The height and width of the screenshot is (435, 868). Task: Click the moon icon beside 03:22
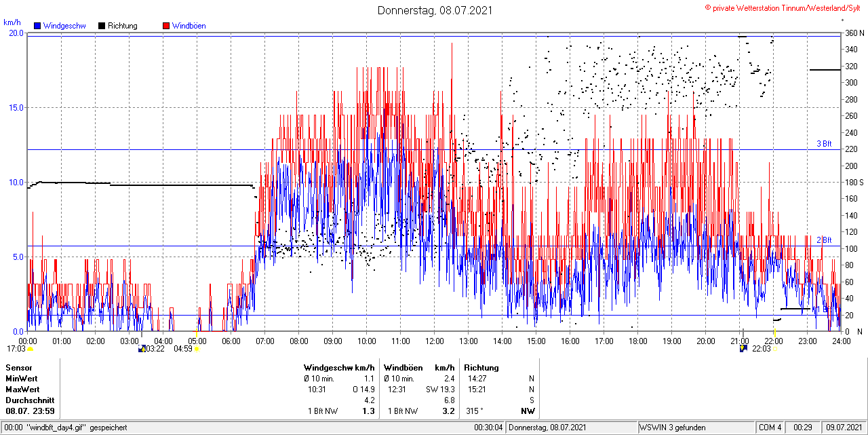point(142,349)
